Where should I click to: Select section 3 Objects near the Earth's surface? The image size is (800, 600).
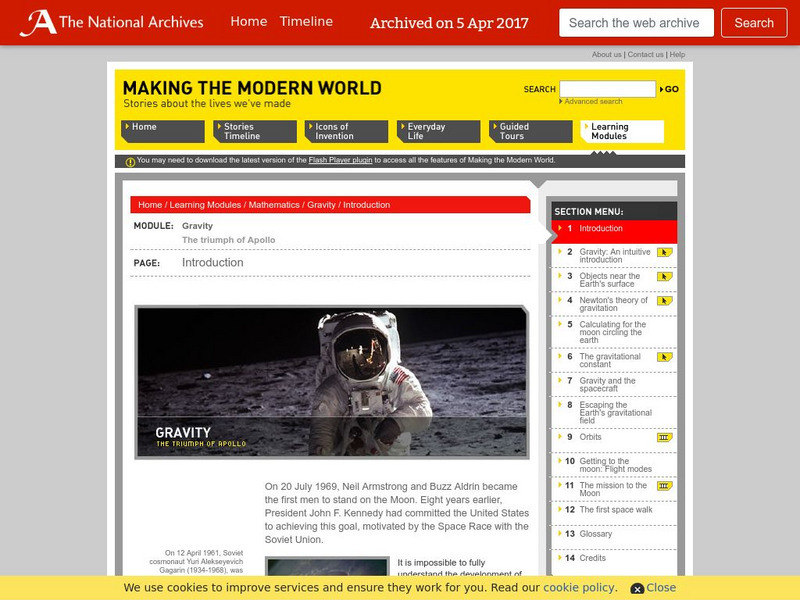point(614,280)
